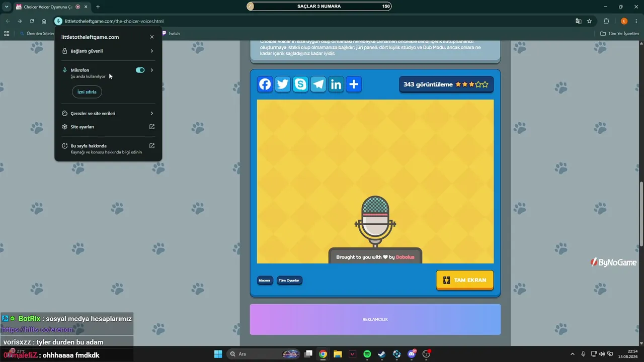The image size is (644, 362).
Task: Share the game via Skype
Action: click(300, 84)
